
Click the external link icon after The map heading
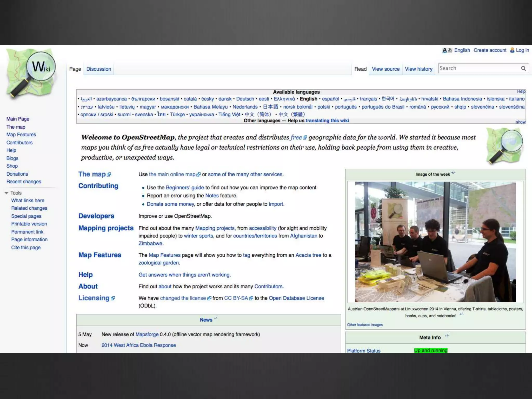(x=109, y=175)
